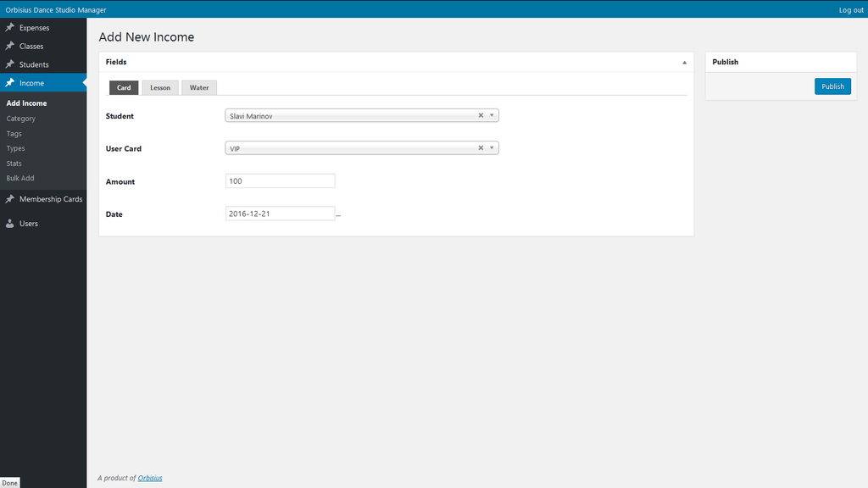Open the date picker next to Date
868x488 pixels.
coord(338,214)
